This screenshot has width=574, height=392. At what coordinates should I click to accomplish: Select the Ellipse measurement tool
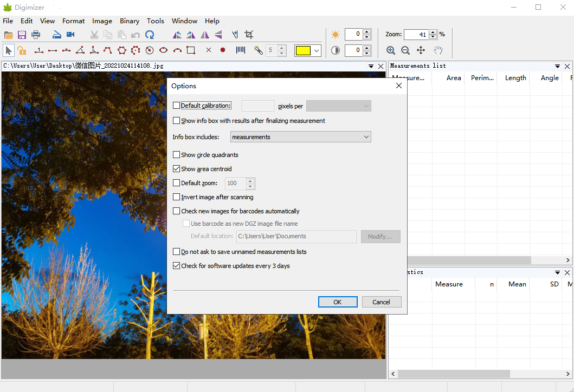pos(163,50)
